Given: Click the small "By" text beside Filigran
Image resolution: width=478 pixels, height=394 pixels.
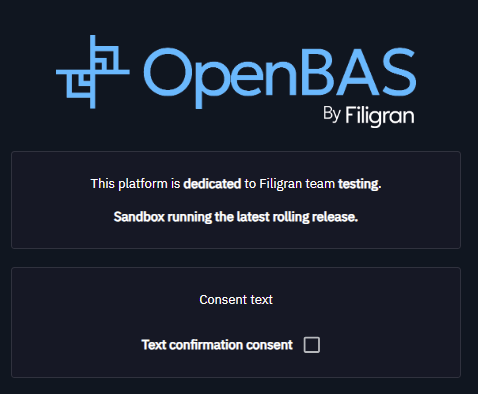Looking at the screenshot, I should 332,115.
